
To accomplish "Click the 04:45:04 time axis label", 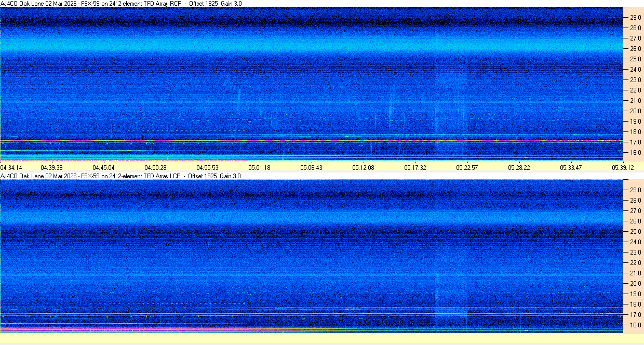I will [x=103, y=167].
